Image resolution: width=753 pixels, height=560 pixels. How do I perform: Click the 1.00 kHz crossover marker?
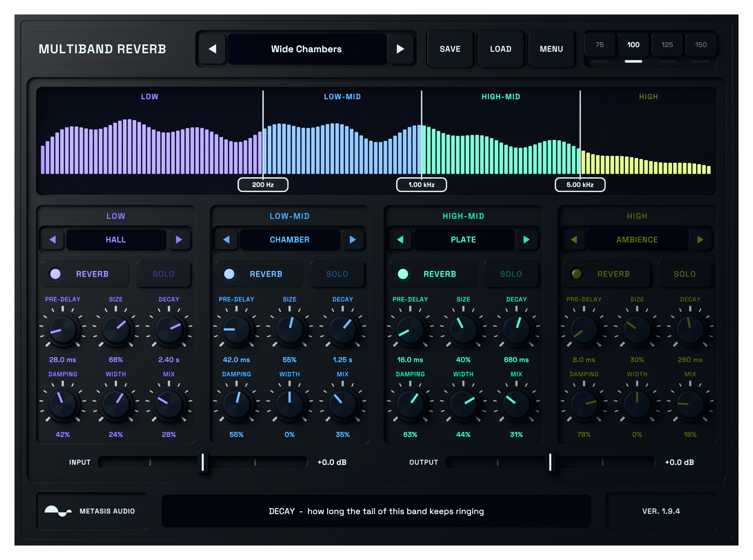[421, 185]
